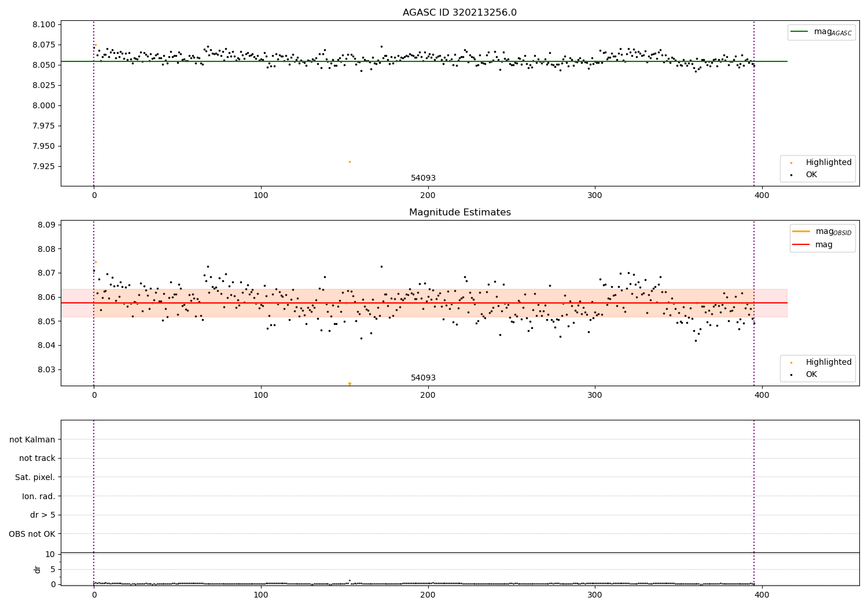The height and width of the screenshot is (608, 868).
Task: Click the 'Ion. rad.' axis label
Action: pos(39,496)
